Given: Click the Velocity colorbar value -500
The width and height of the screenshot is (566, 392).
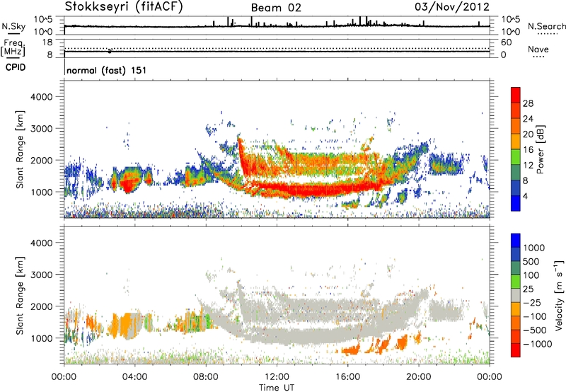Looking at the screenshot, I should click(535, 330).
